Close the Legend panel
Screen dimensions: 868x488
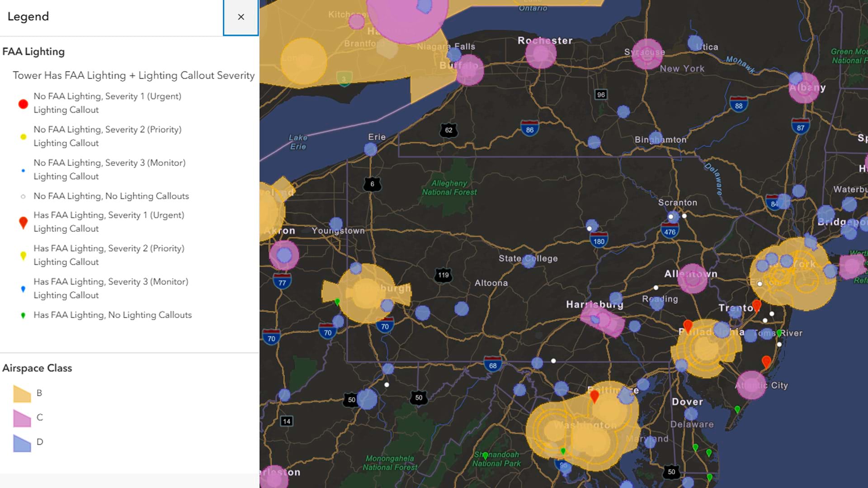click(x=241, y=17)
